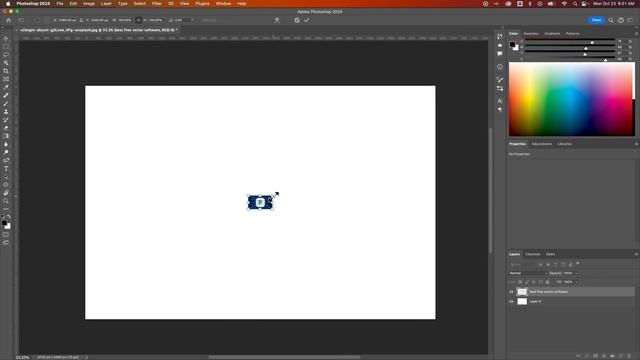The image size is (640, 360).
Task: Swap foreground and background colors arrow
Action: tap(9, 217)
